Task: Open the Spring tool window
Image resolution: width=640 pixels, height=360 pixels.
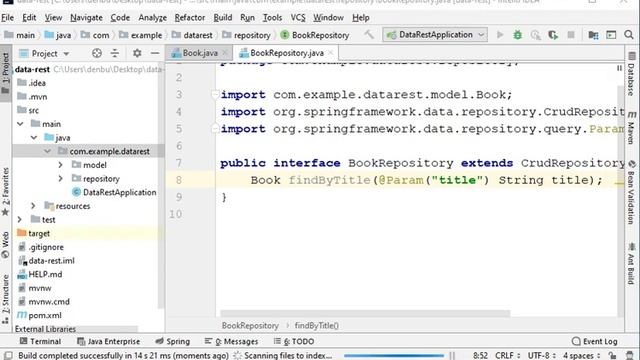Action: 173,341
